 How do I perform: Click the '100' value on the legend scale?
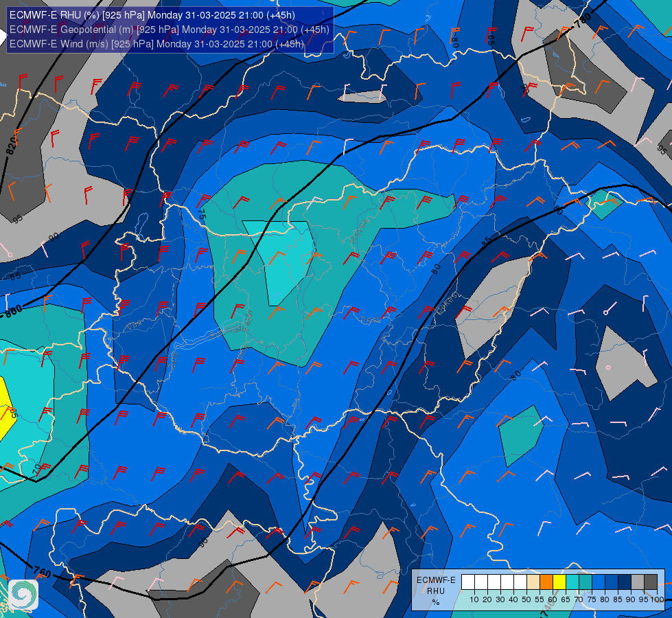click(x=657, y=599)
